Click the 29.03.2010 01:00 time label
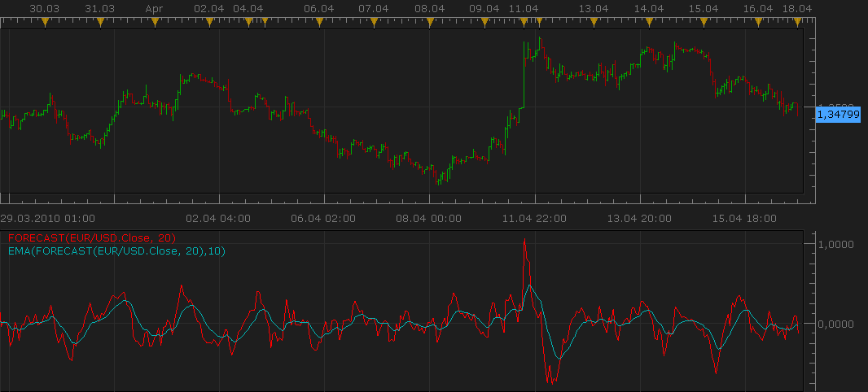868x392 pixels. 48,219
